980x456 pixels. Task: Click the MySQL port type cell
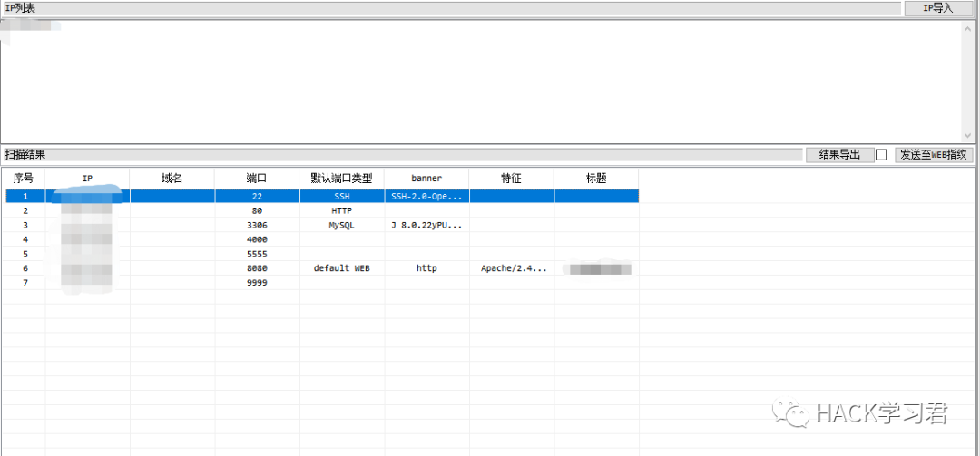pyautogui.click(x=342, y=225)
